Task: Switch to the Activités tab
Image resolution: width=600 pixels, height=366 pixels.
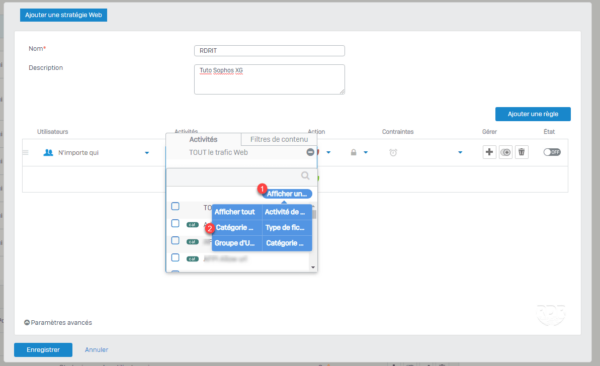Action: (203, 139)
